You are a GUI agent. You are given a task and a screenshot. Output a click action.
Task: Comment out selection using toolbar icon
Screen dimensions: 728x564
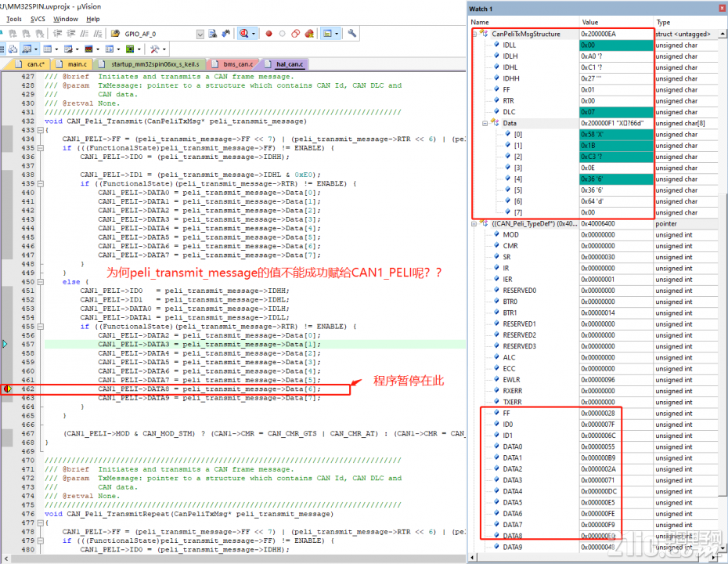tap(85, 34)
